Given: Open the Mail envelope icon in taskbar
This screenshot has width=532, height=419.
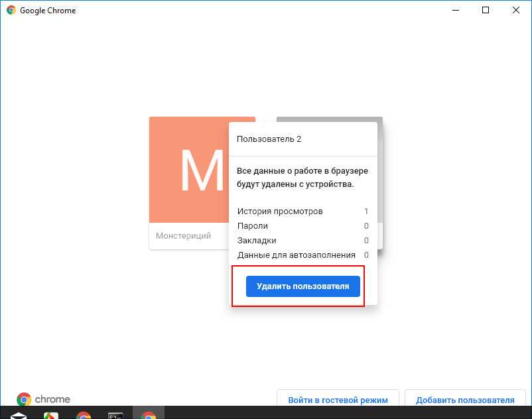Looking at the screenshot, I should click(x=19, y=415).
